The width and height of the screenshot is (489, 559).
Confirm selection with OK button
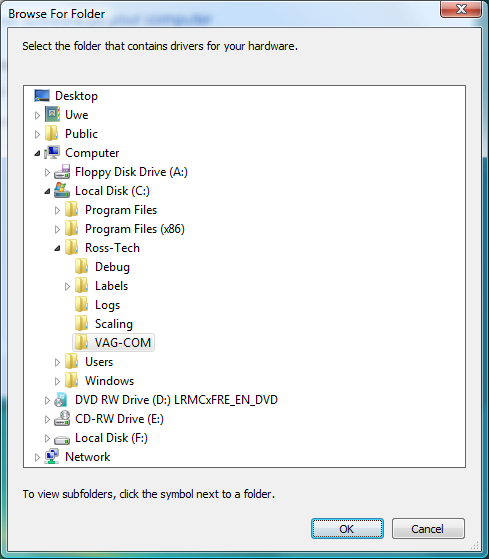pyautogui.click(x=347, y=528)
